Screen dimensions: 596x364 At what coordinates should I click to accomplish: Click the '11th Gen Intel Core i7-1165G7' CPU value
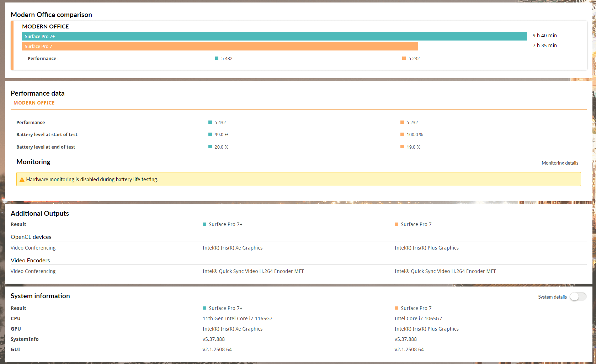coord(238,318)
